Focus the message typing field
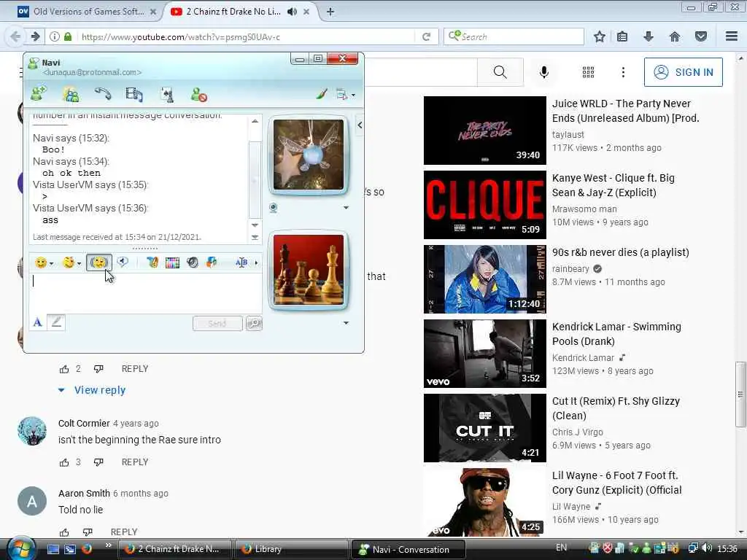747x560 pixels. [x=145, y=292]
